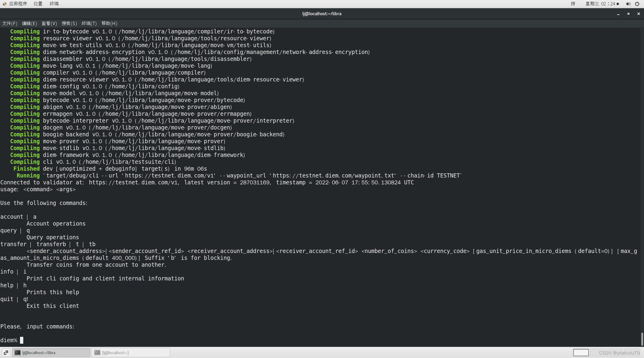
Task: Click the 'Compiling cli v0.1.0' line
Action: [x=93, y=162]
